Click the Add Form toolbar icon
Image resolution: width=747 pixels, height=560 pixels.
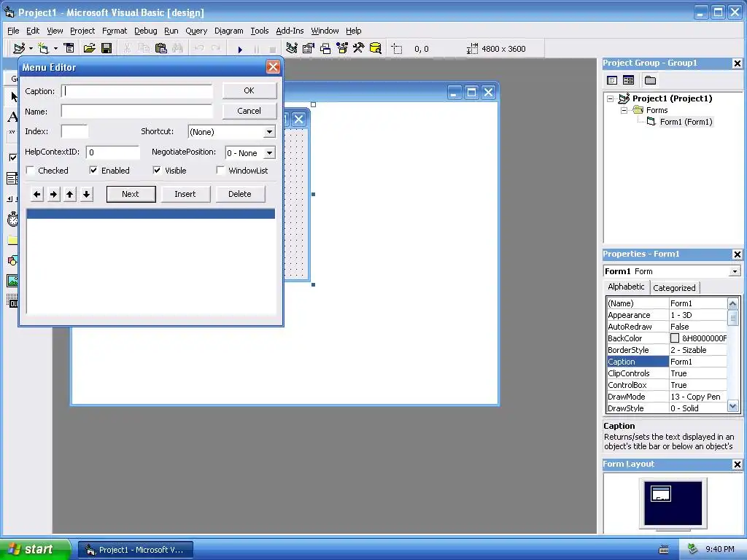click(43, 49)
